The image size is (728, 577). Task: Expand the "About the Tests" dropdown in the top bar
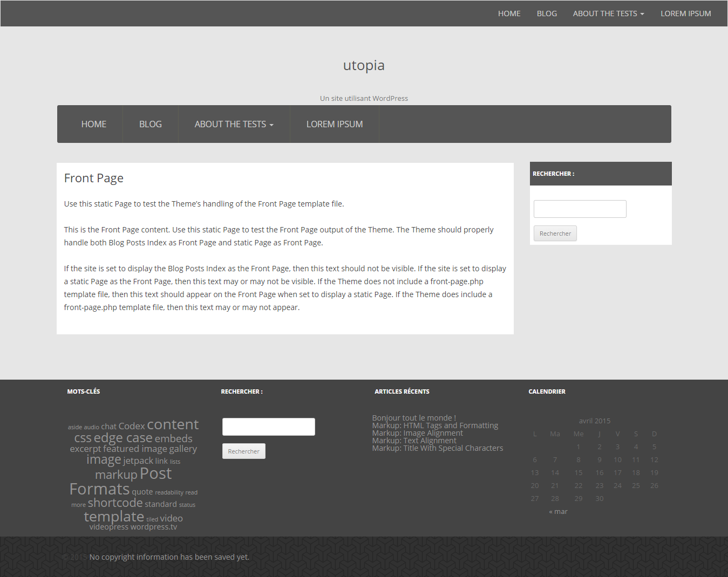point(608,13)
